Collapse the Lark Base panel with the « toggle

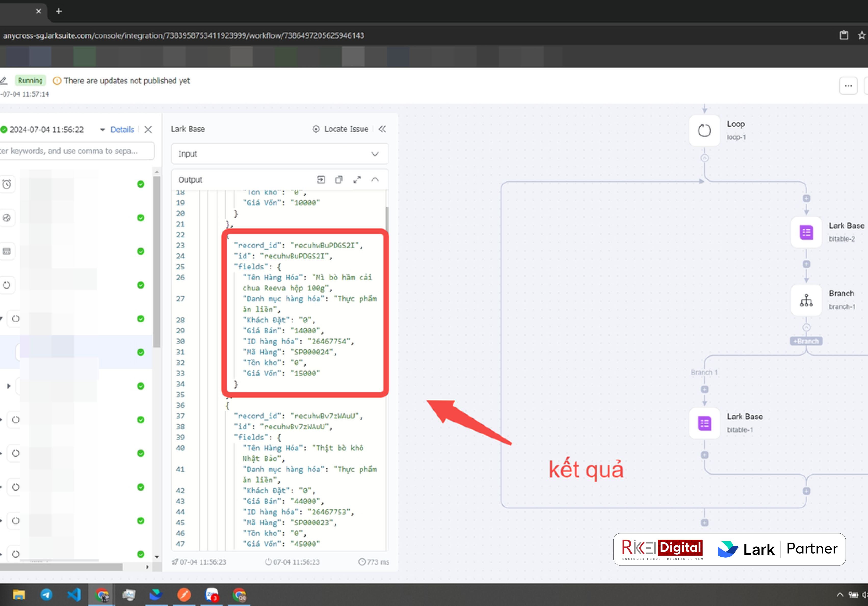tap(382, 129)
